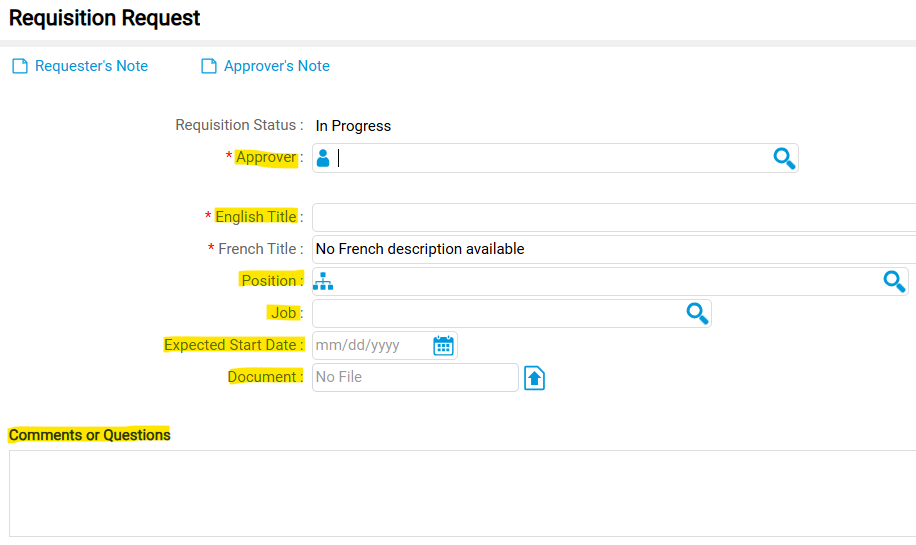Click the Approver search magnifier icon
This screenshot has height=545, width=916.
[x=784, y=158]
